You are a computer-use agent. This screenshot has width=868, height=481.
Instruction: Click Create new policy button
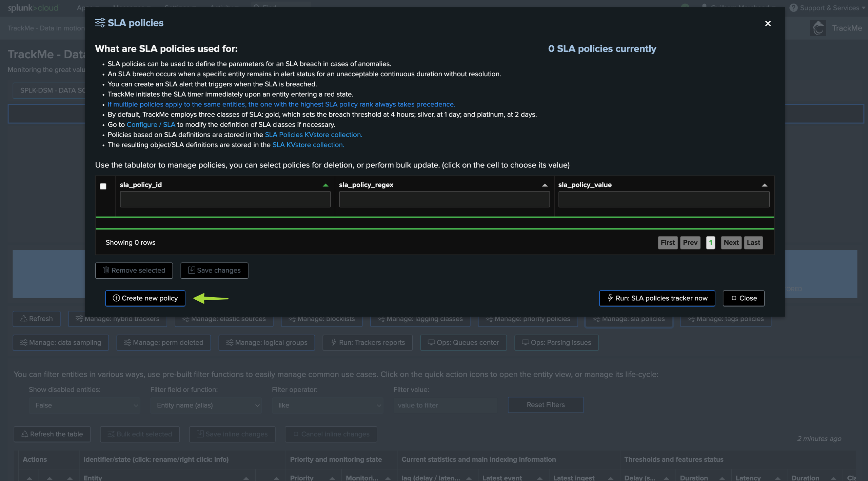145,298
